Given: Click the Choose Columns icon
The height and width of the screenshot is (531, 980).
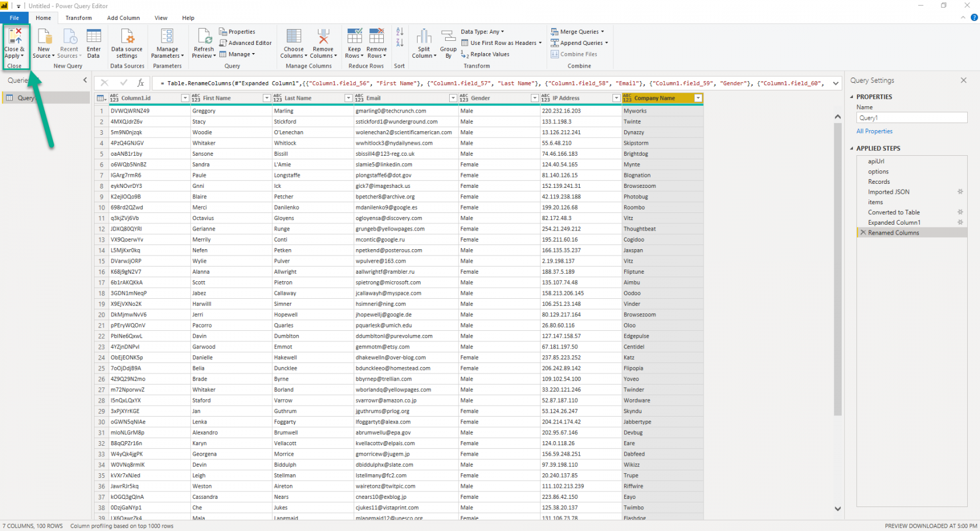Looking at the screenshot, I should click(x=294, y=36).
